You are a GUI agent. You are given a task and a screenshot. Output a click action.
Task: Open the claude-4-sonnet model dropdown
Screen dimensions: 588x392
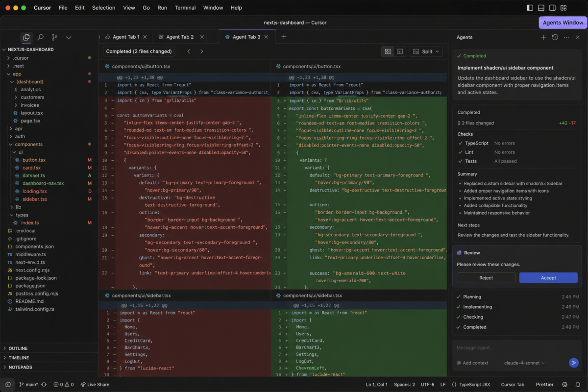point(524,363)
